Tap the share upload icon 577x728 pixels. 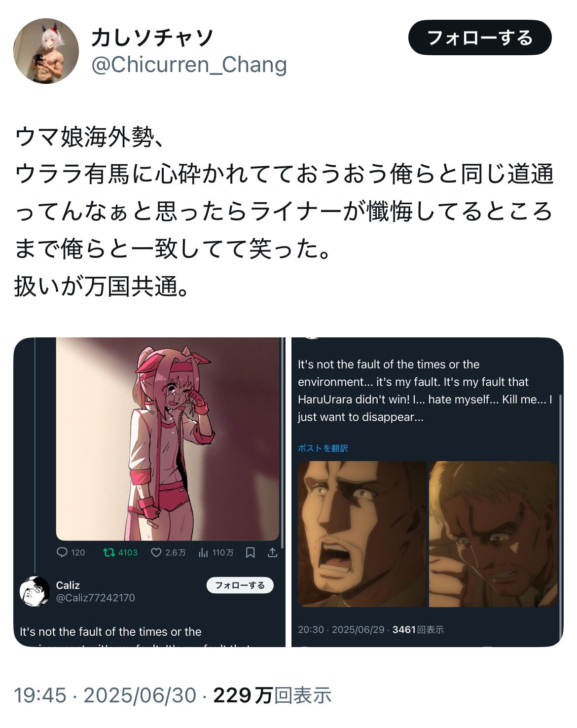(x=272, y=553)
